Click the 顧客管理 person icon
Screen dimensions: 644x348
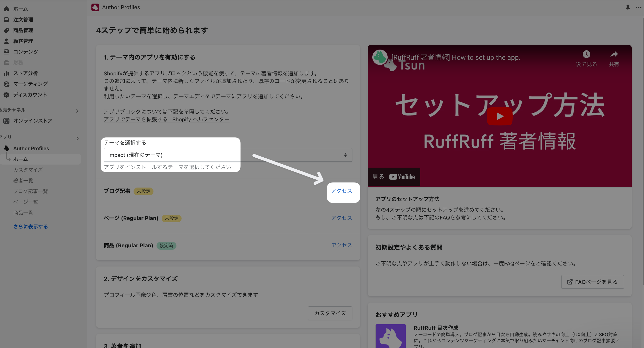pos(6,41)
